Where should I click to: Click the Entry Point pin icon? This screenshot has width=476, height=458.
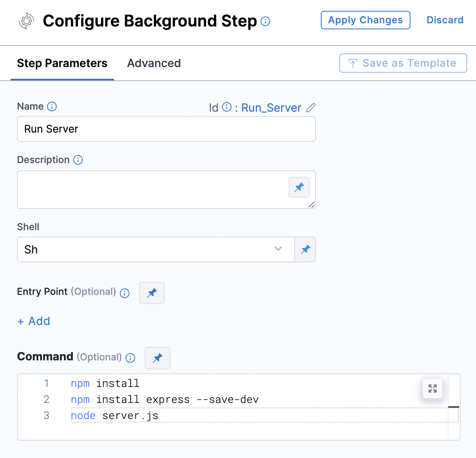(x=152, y=293)
